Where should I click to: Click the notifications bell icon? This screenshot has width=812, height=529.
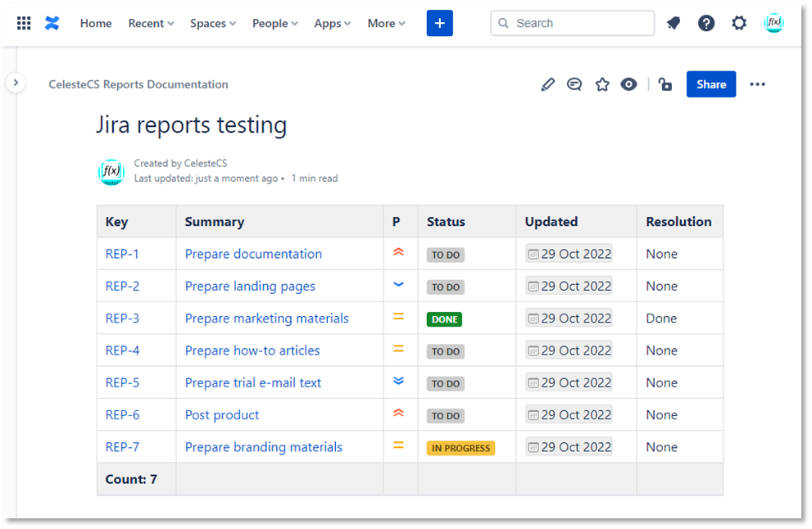click(x=674, y=23)
